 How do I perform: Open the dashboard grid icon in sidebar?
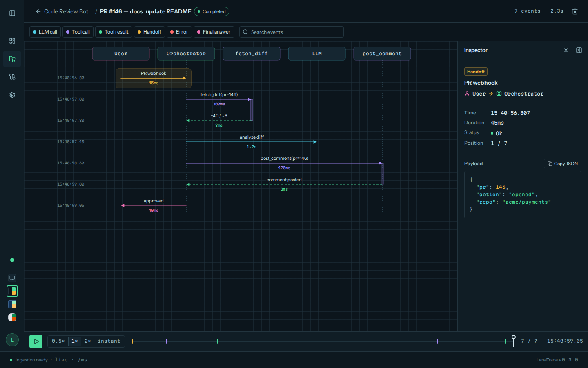[x=12, y=41]
